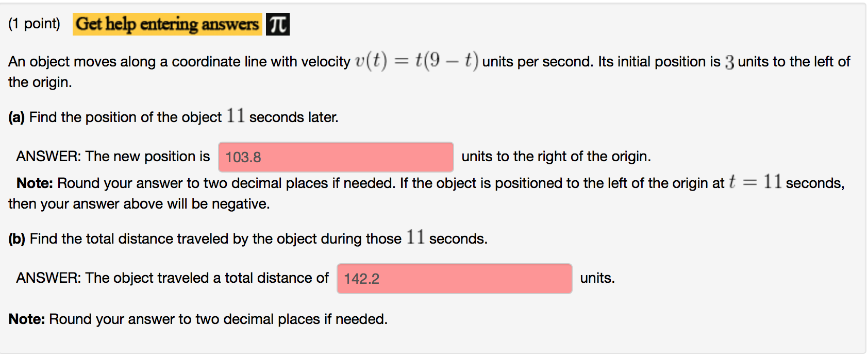Screen dimensions: 868x359
Task: Click "The object traveled a total distance of" label
Action: click(207, 278)
